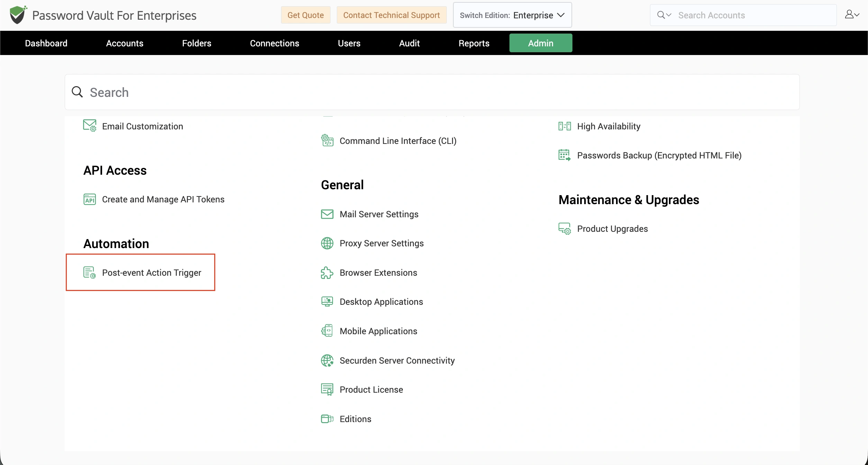Open the Switch Edition Enterprise dropdown

(x=512, y=15)
